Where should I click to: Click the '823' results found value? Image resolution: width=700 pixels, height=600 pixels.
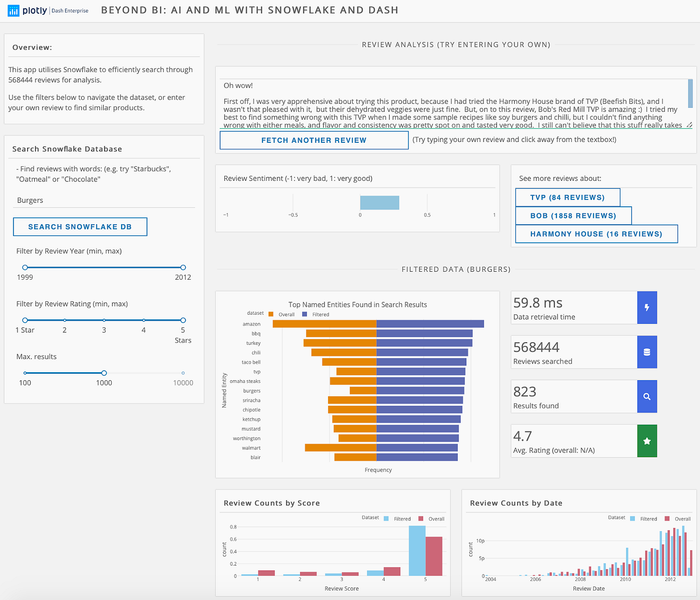pos(525,392)
